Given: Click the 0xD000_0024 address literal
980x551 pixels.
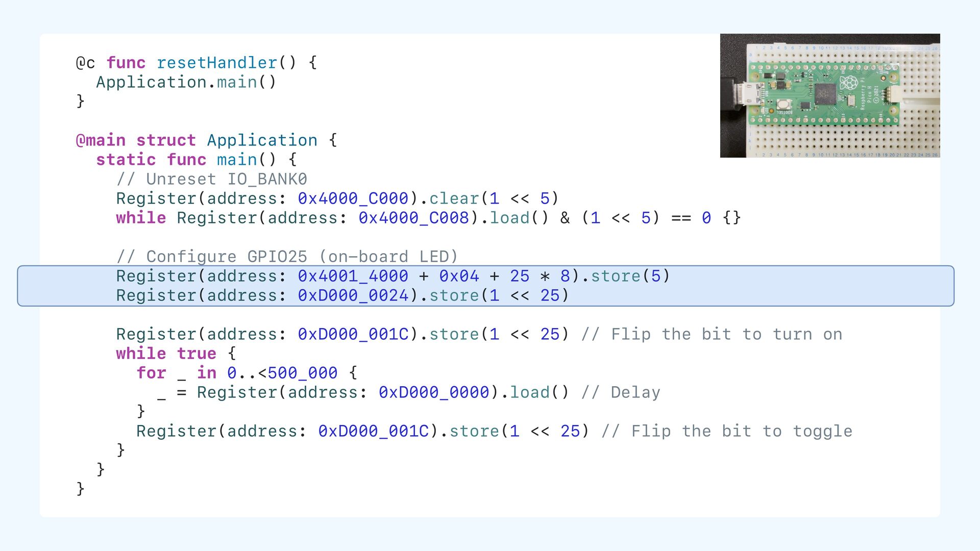Looking at the screenshot, I should 353,295.
